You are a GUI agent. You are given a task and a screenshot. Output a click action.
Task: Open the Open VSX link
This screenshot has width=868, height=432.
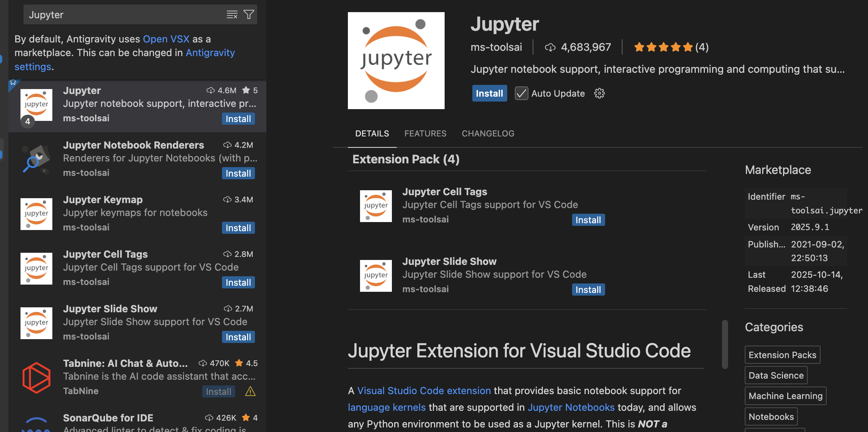(x=166, y=39)
